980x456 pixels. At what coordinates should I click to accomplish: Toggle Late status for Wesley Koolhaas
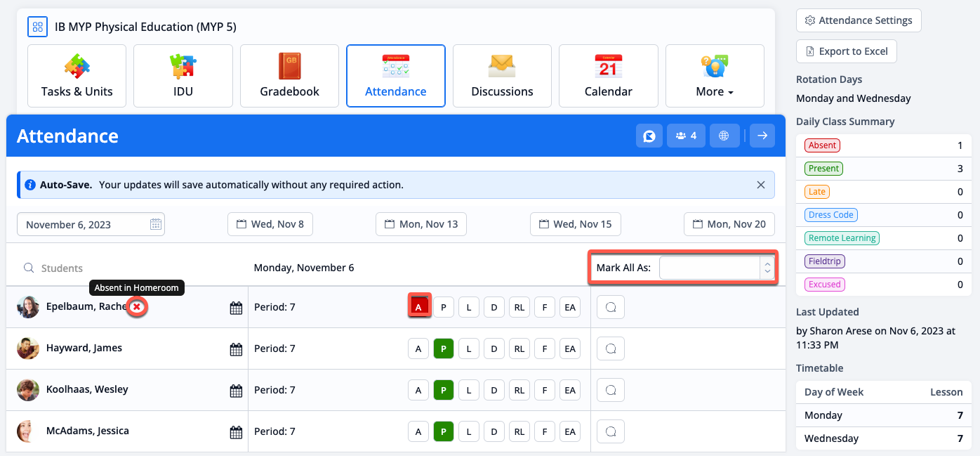(x=468, y=389)
